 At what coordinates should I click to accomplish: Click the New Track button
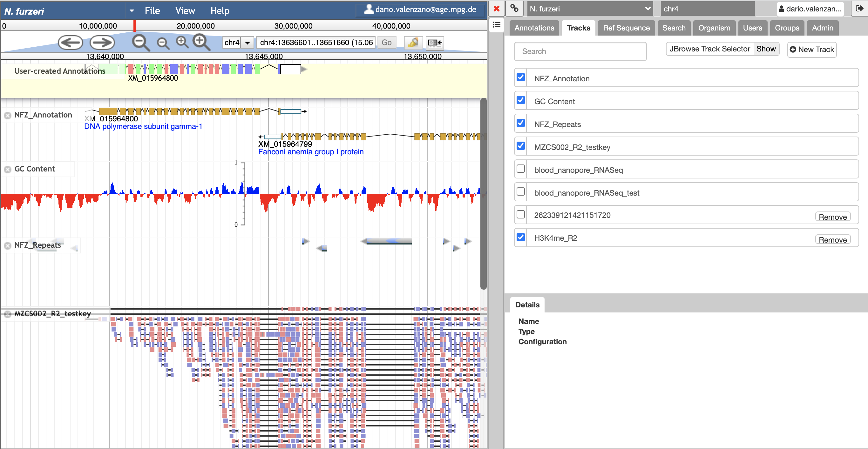(812, 50)
